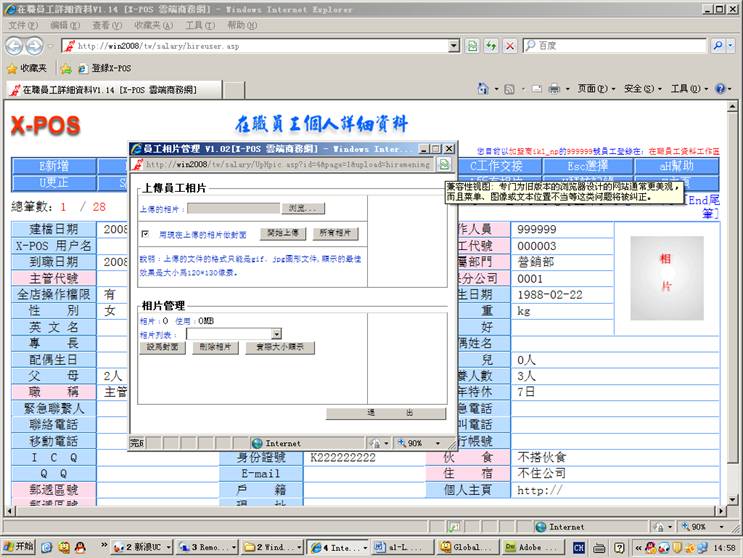This screenshot has width=743, height=558.
Task: Open the 页面(P) dropdown menu
Action: click(x=594, y=89)
